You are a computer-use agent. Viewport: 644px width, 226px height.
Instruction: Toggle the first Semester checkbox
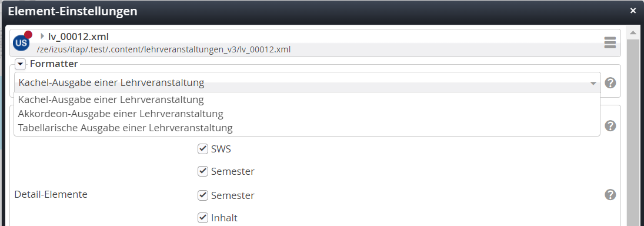[202, 171]
